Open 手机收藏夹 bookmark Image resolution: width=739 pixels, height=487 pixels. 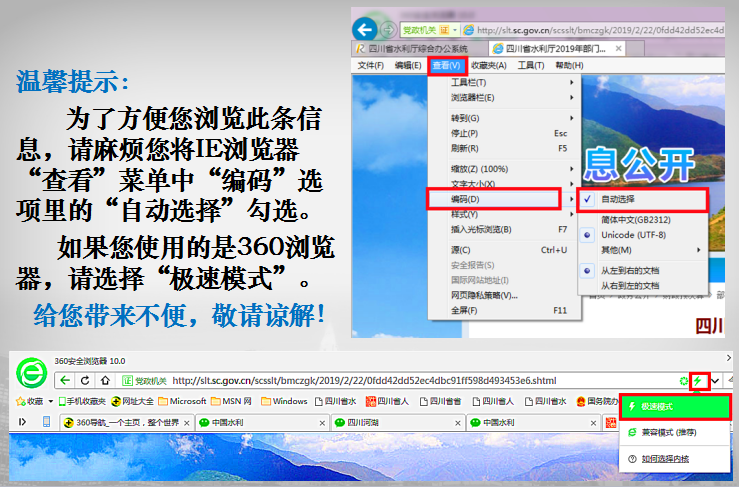(x=82, y=401)
